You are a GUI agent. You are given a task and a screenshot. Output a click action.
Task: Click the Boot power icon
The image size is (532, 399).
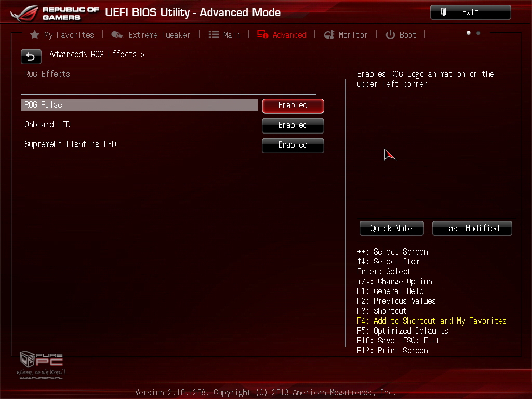click(x=390, y=35)
